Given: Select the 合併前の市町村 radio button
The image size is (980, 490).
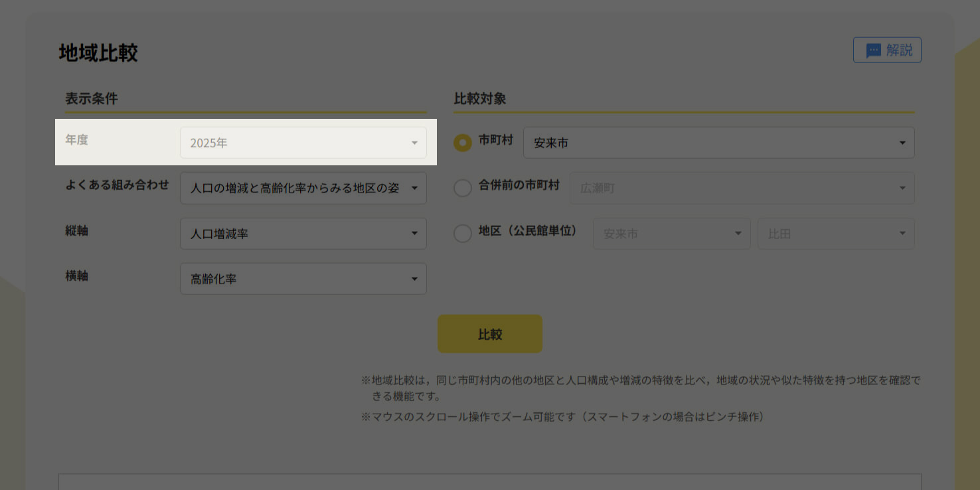Looking at the screenshot, I should point(463,189).
